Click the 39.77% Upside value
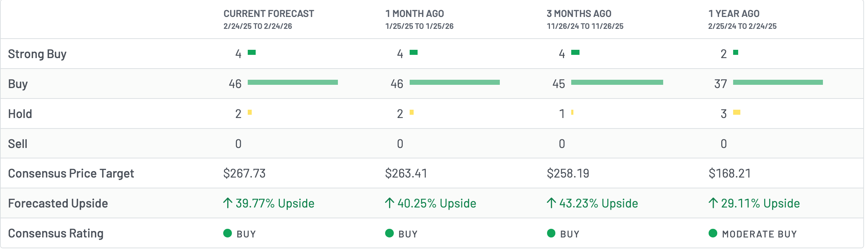This screenshot has width=868, height=249. tap(275, 204)
